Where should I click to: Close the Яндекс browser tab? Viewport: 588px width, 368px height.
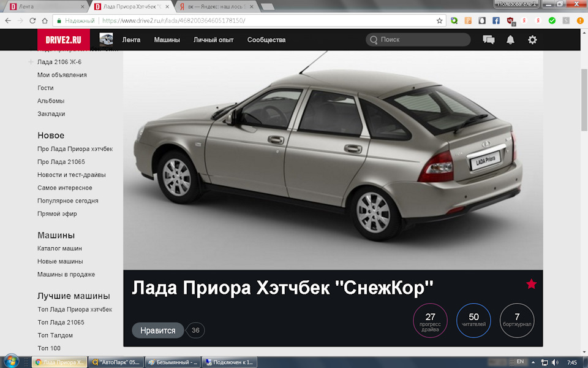point(252,7)
